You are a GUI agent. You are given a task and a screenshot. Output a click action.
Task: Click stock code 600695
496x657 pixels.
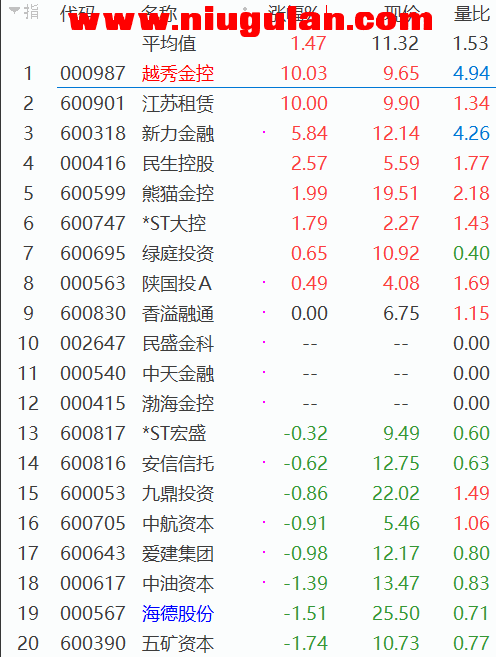click(x=93, y=253)
